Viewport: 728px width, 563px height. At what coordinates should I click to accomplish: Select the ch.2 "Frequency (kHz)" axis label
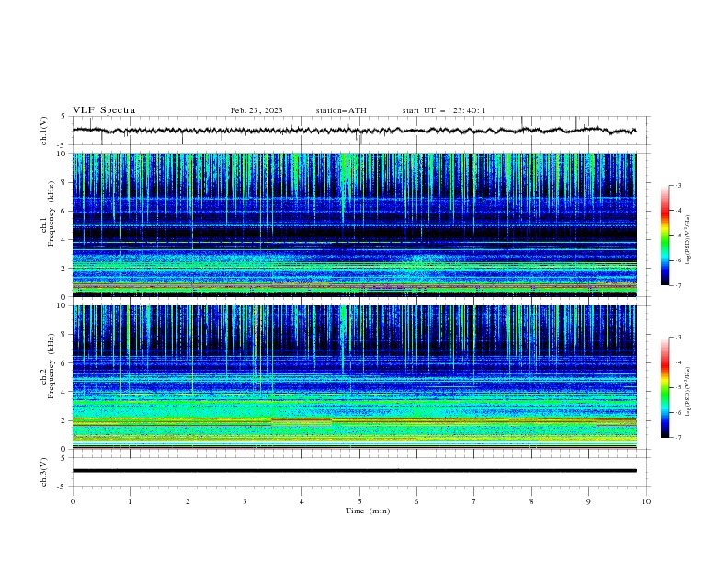tap(51, 365)
